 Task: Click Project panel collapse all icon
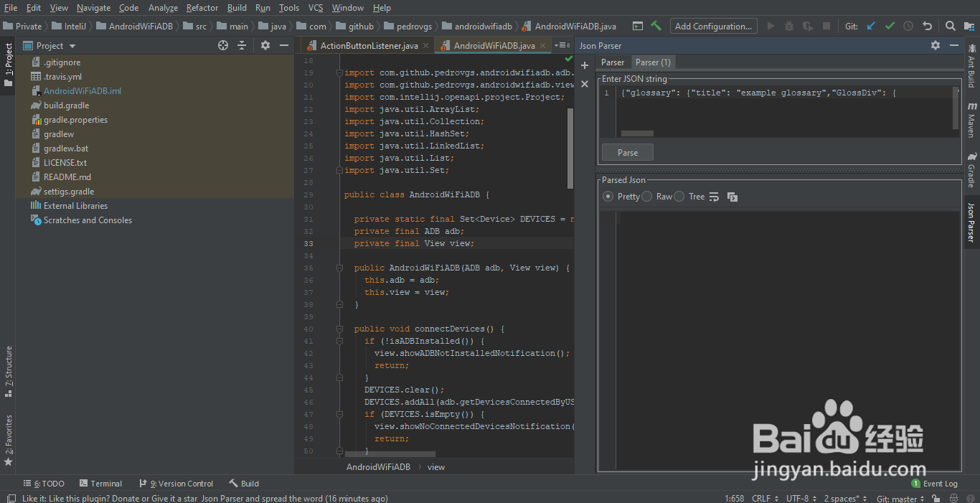(x=242, y=45)
